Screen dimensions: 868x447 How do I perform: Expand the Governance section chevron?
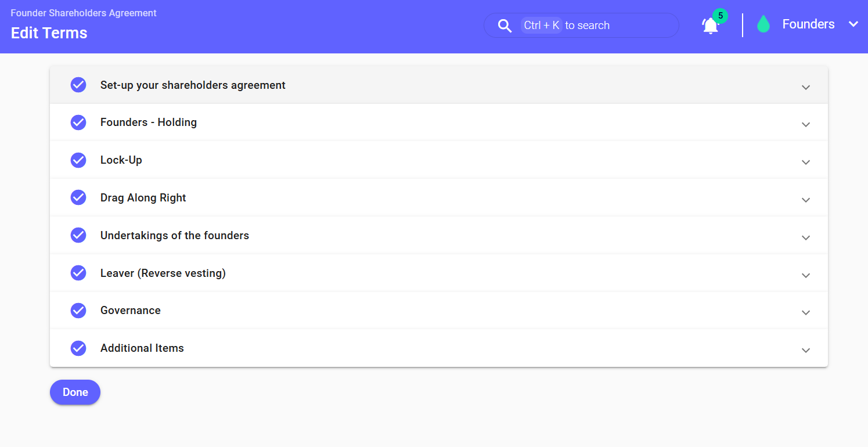(x=805, y=312)
